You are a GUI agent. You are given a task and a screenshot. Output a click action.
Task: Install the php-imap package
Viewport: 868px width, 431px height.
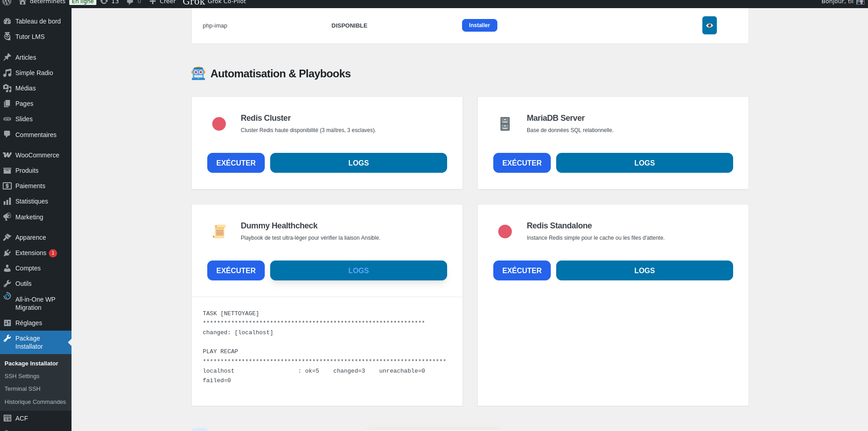479,25
